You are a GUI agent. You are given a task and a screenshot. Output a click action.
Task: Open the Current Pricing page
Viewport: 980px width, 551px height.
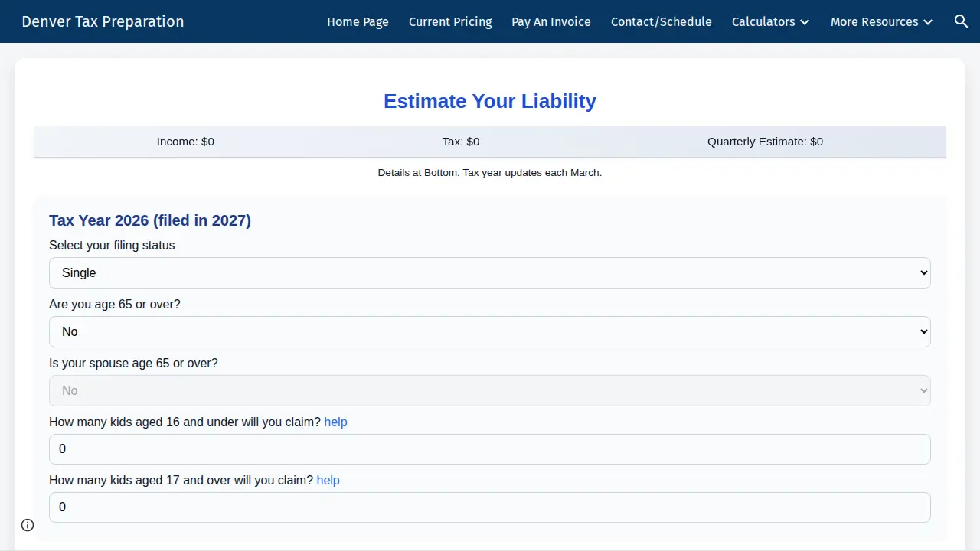pos(450,21)
